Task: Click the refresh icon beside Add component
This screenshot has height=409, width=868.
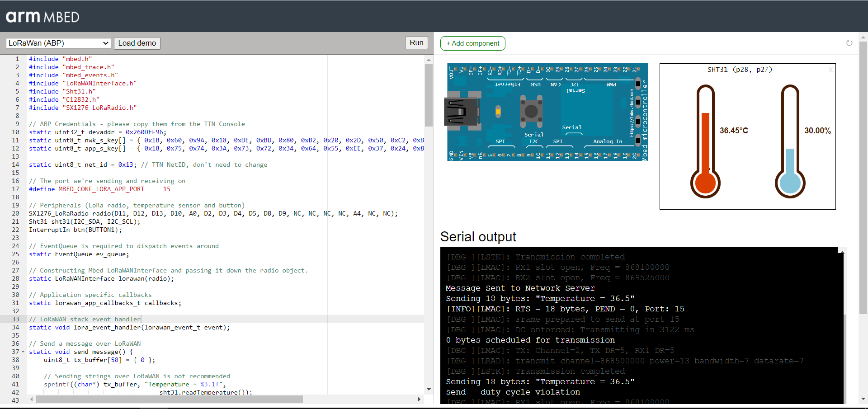Action: 849,43
